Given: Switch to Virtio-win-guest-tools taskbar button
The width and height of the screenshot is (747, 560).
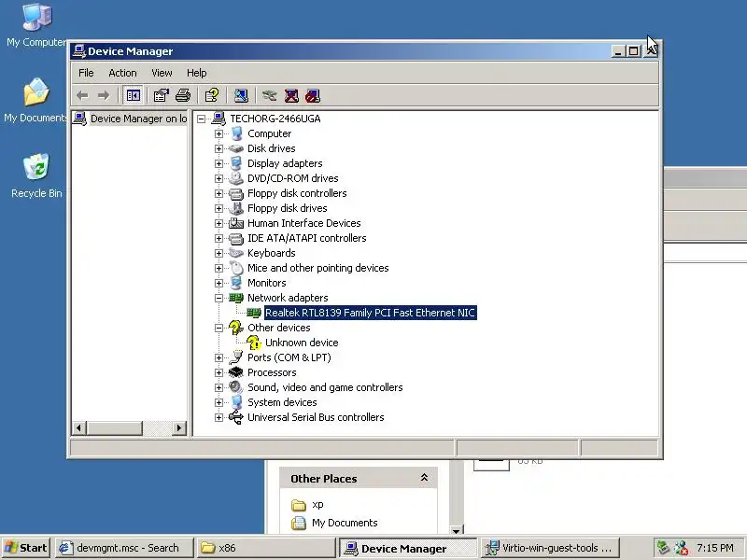Looking at the screenshot, I should point(550,548).
